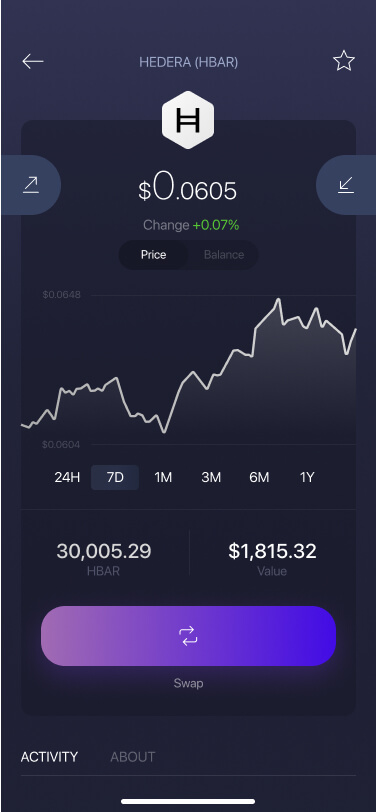
Task: Tap the HEDERA (HBAR) title
Action: pos(188,63)
